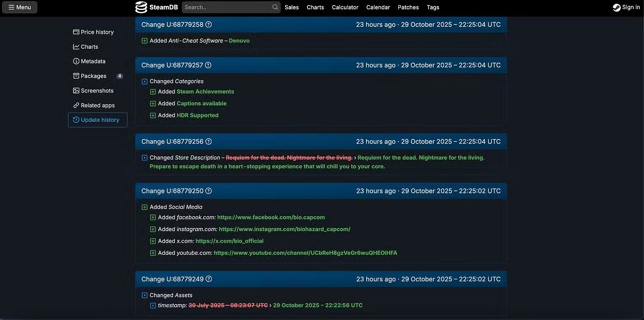Image resolution: width=644 pixels, height=320 pixels.
Task: Click the SteamDB logo icon
Action: [x=141, y=7]
